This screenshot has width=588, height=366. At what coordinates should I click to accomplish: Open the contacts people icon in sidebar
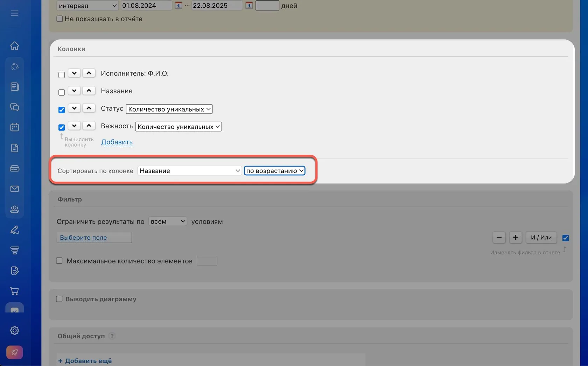14,209
